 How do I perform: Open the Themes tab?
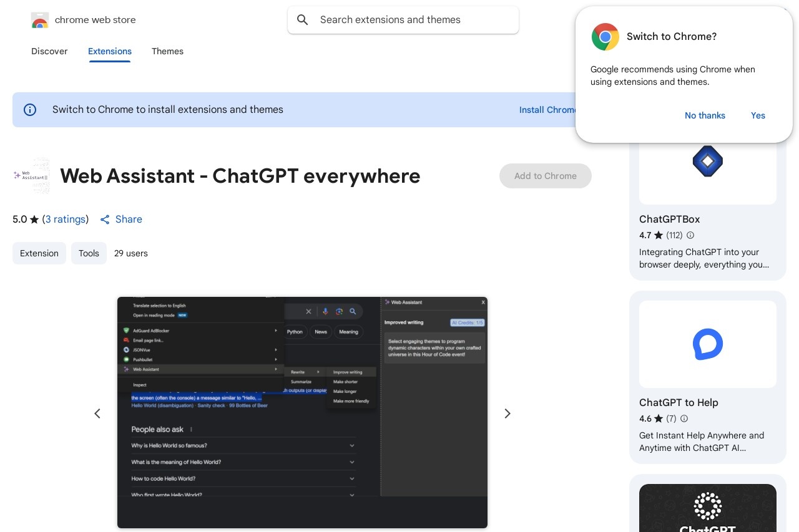click(167, 51)
